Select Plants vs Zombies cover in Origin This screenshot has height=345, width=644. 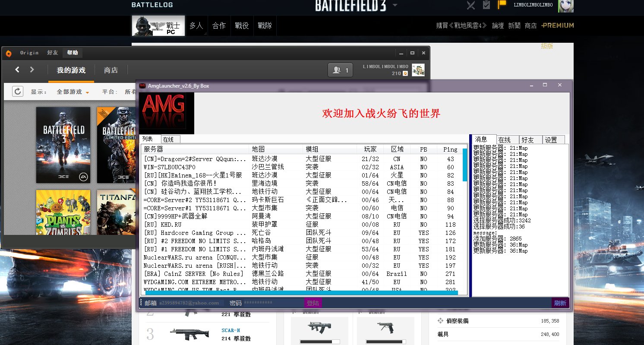[63, 212]
